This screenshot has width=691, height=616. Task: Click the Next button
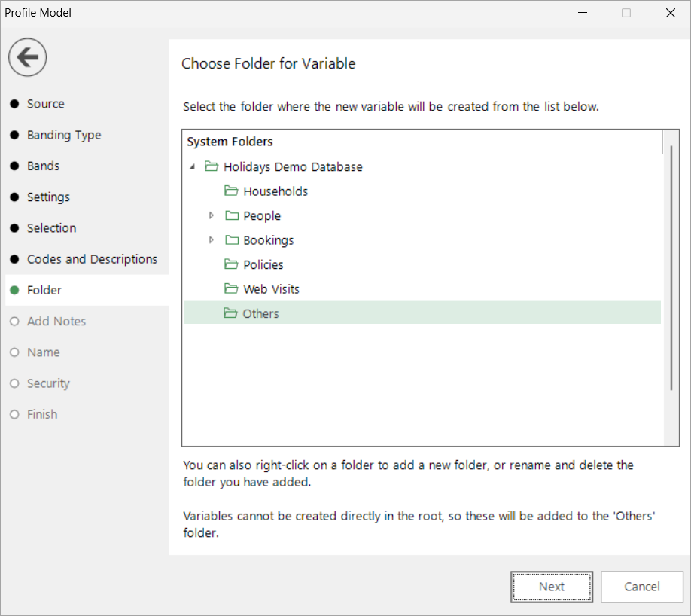tap(552, 587)
